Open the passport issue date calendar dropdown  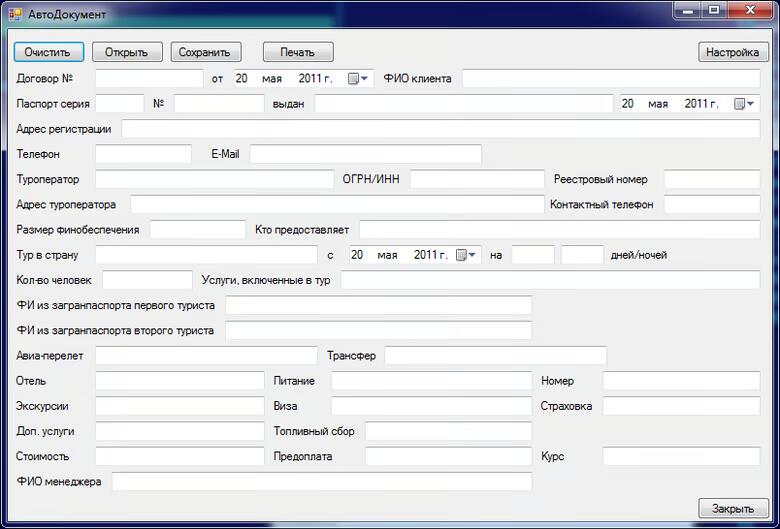745,104
